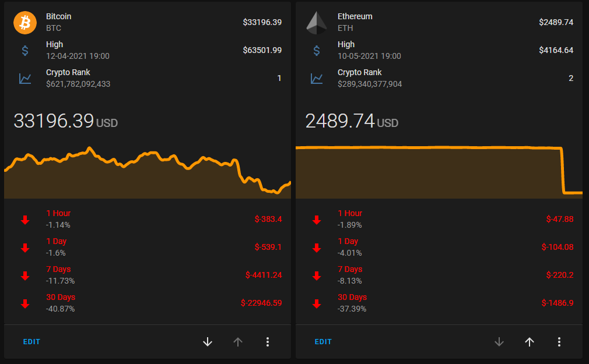This screenshot has height=364, width=589.
Task: Edit the Ethereum card
Action: coord(323,342)
